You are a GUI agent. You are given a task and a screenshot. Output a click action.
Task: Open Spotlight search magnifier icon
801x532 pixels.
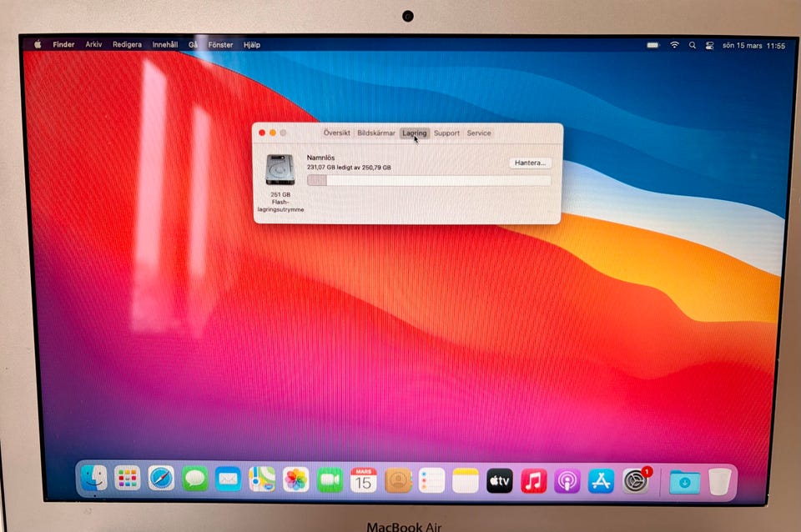click(x=693, y=45)
